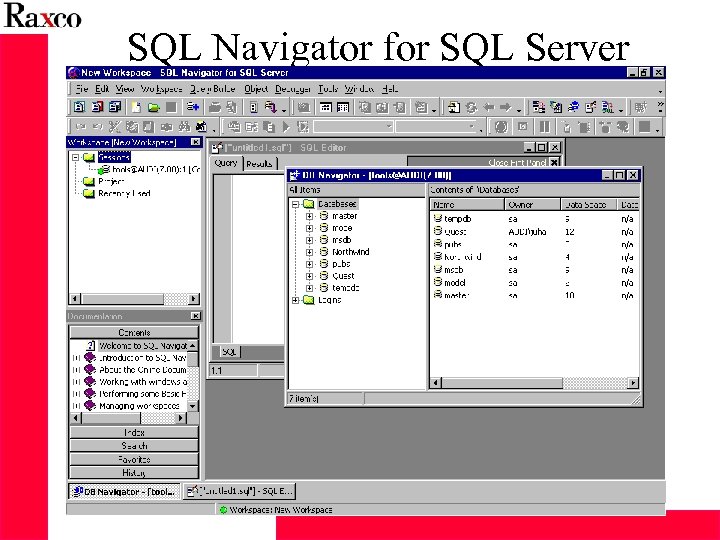This screenshot has height=540, width=720.
Task: Click the green open folder toolbar icon
Action: click(153, 107)
